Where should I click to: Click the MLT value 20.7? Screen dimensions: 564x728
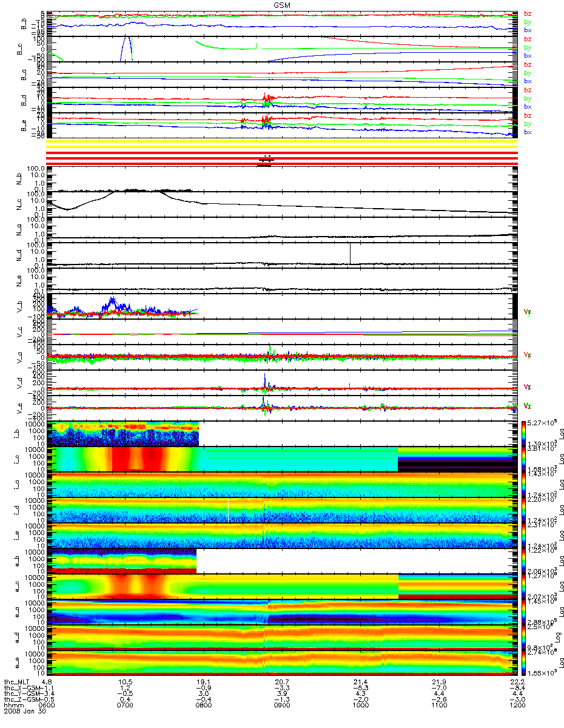(282, 681)
